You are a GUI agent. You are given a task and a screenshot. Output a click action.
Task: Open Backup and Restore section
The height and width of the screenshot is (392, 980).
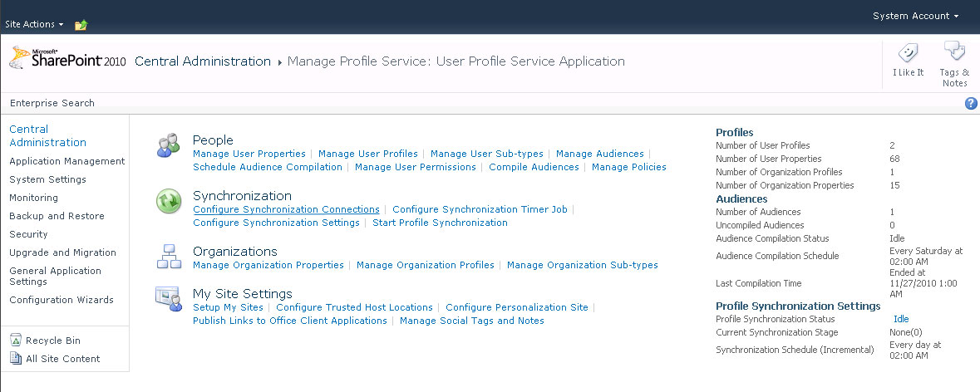(x=57, y=215)
